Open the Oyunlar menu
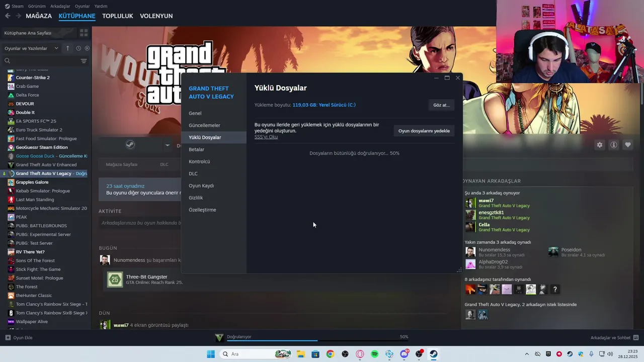 83,6
